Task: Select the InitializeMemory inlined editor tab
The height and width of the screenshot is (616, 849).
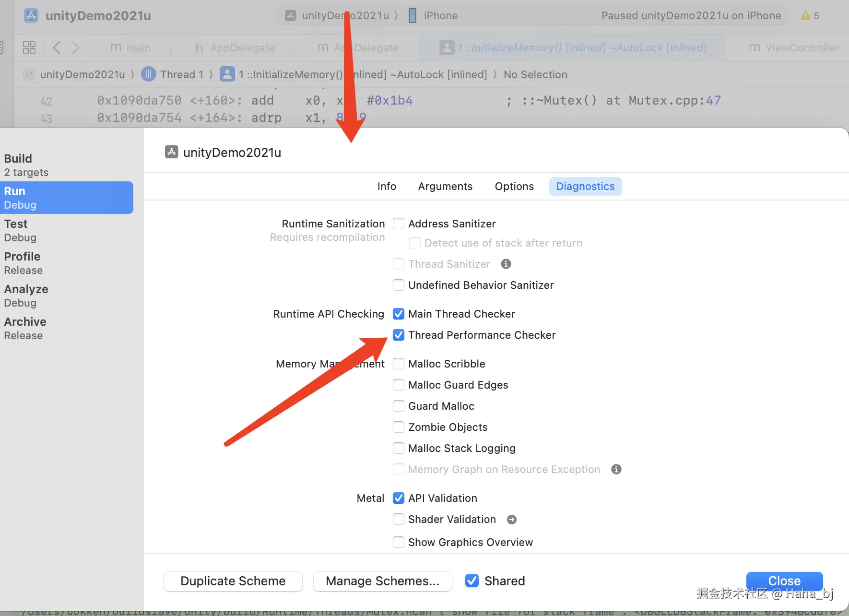Action: [573, 47]
